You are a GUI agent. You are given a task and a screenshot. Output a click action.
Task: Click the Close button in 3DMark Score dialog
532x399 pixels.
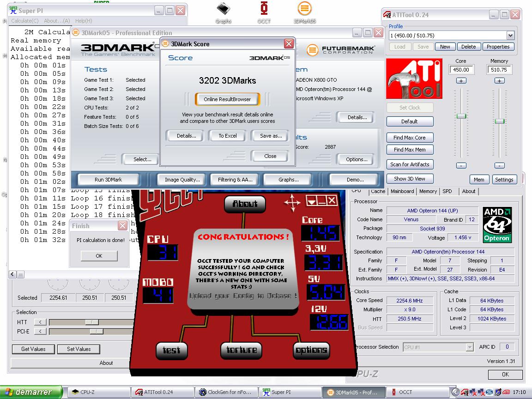[270, 156]
